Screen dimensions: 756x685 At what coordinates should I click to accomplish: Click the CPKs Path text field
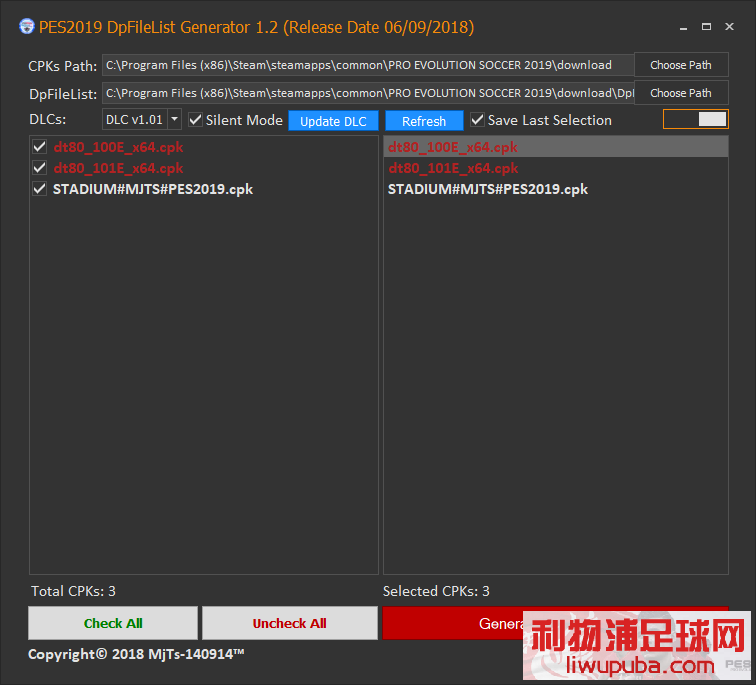coord(368,65)
